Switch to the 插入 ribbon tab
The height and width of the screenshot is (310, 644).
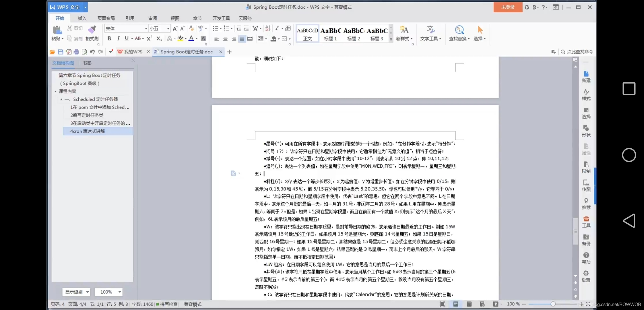[82, 18]
